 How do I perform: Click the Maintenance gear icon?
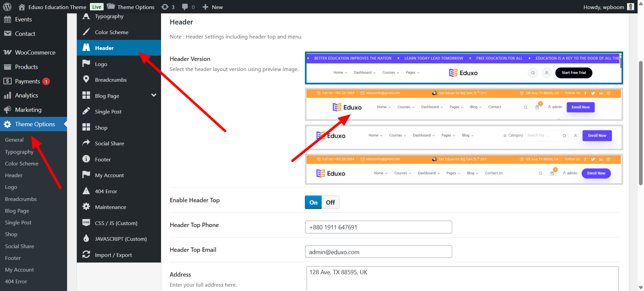(x=86, y=207)
